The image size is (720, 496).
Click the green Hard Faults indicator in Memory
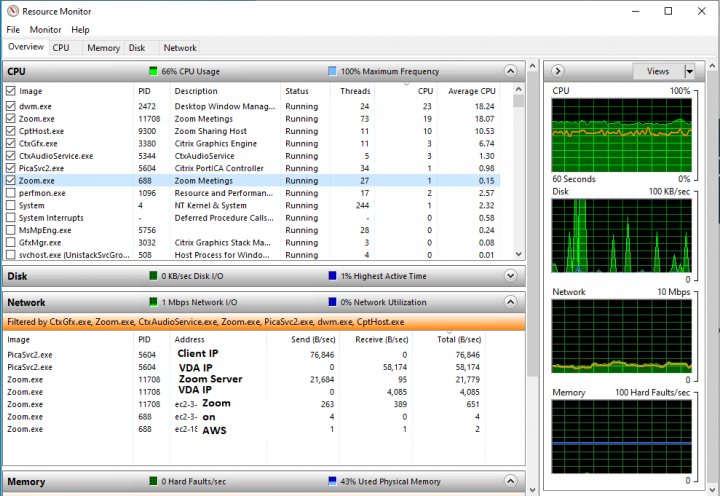(x=153, y=482)
